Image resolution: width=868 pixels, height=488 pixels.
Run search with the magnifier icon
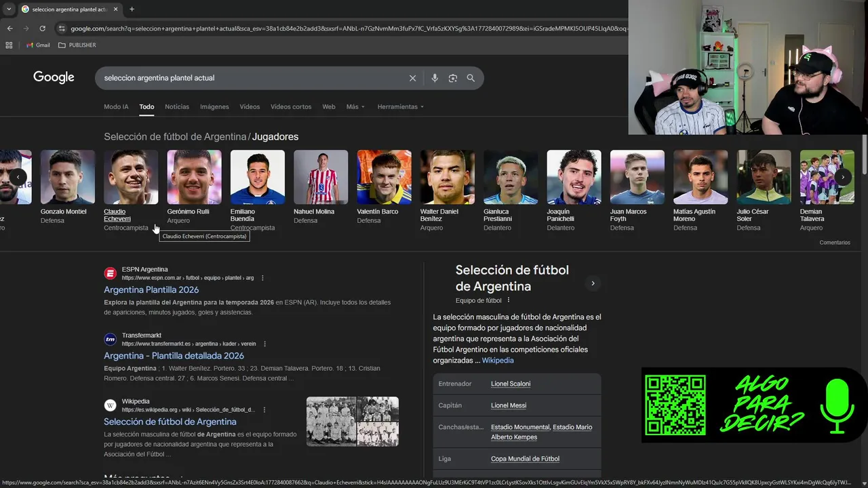(x=471, y=78)
